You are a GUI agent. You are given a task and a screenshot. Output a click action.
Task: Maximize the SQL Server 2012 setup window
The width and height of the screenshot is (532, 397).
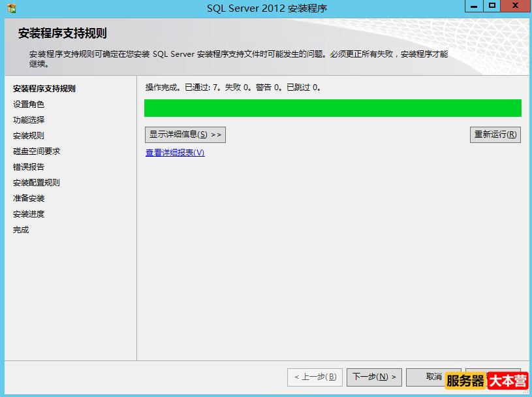[492, 6]
